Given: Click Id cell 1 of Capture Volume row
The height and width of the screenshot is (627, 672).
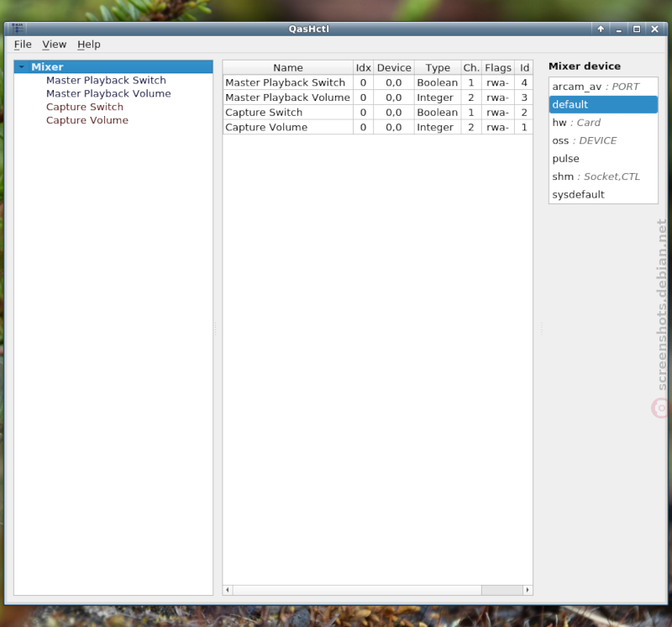Looking at the screenshot, I should coord(524,128).
